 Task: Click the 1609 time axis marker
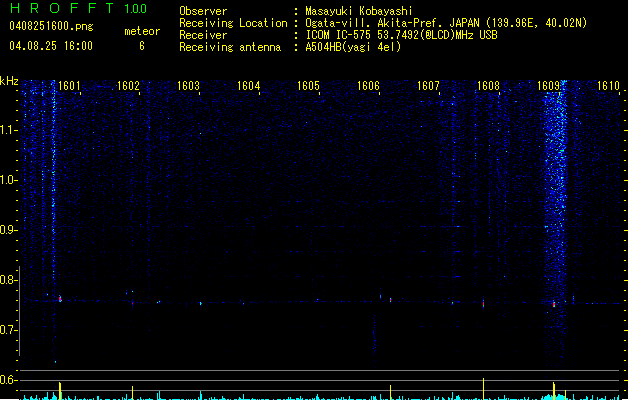click(x=548, y=86)
